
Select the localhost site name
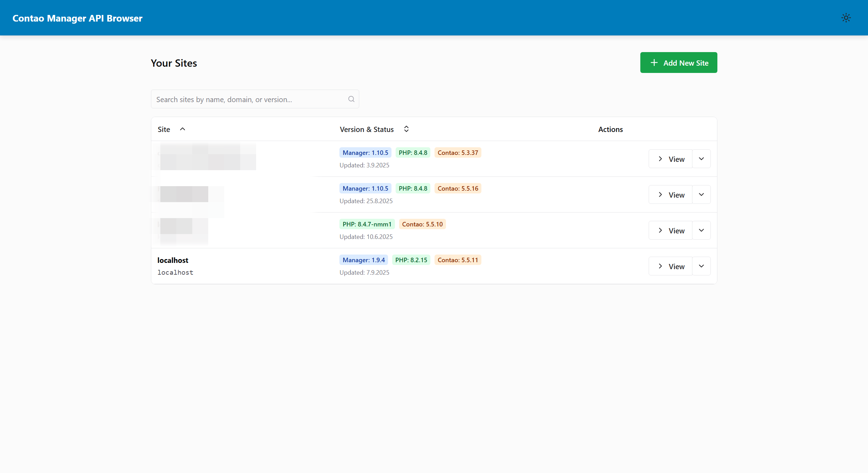[x=172, y=260]
